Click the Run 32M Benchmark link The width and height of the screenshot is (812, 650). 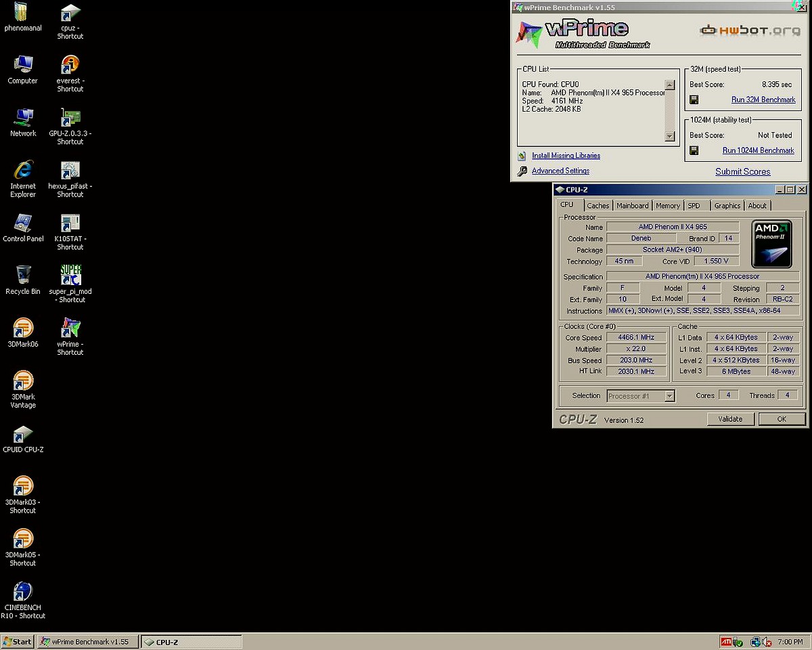763,100
